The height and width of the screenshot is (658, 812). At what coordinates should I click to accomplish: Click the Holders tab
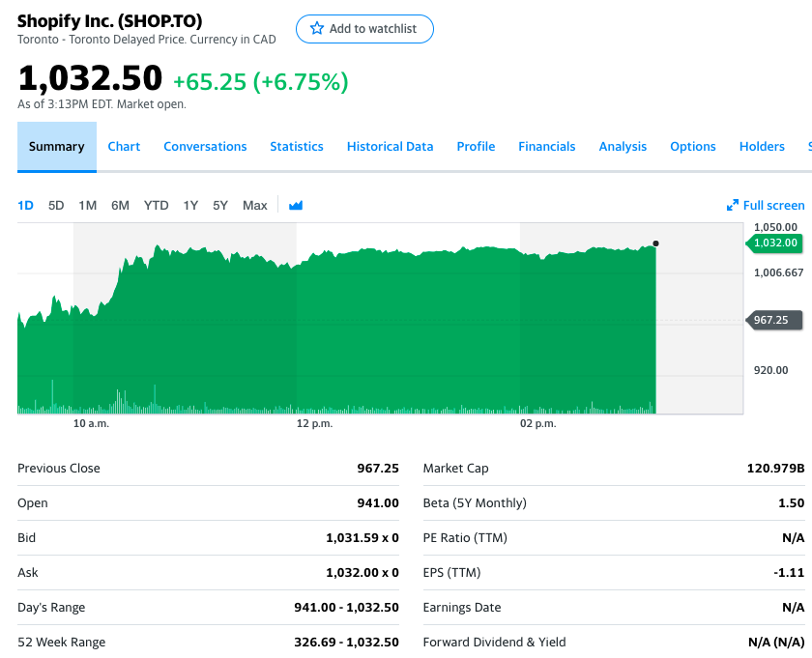(x=762, y=147)
